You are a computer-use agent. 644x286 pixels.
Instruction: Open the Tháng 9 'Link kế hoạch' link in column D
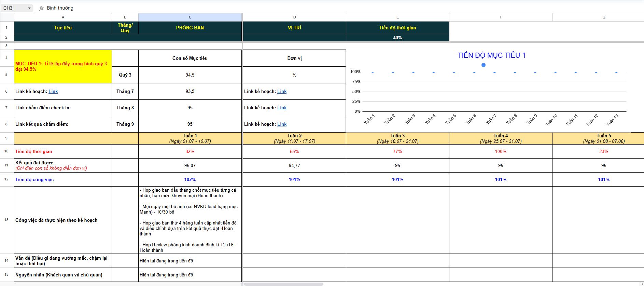[x=282, y=124]
